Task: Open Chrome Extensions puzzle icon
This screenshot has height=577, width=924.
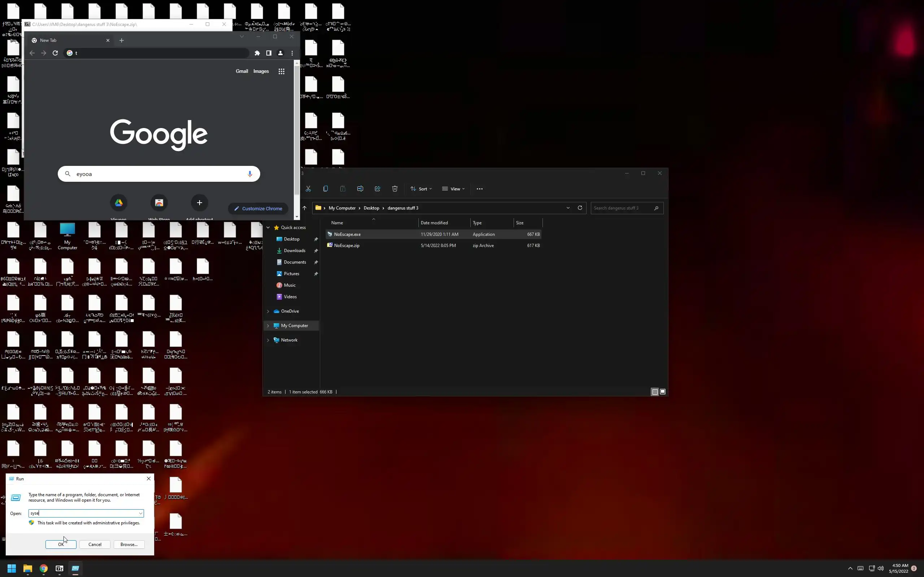Action: (257, 53)
